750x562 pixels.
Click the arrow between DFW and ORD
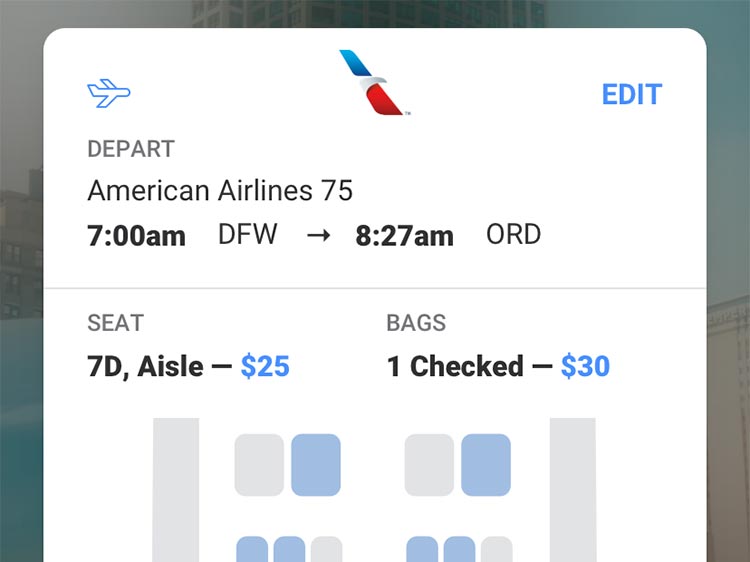319,236
